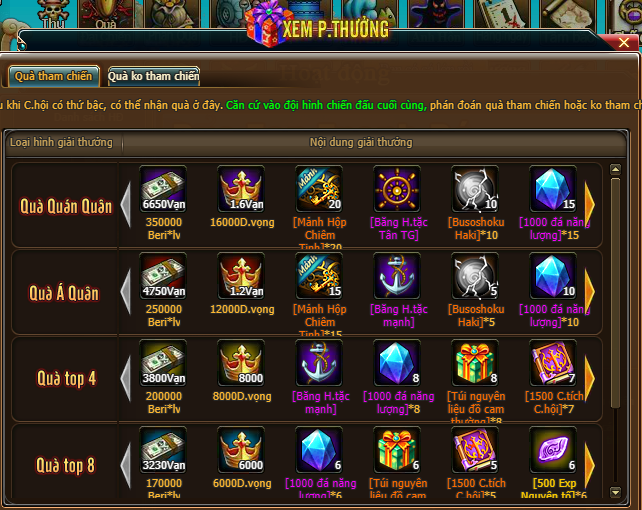Image resolution: width=642 pixels, height=510 pixels.
Task: Click the ship wheel Băng H.tặc Tân TG icon
Action: point(397,189)
